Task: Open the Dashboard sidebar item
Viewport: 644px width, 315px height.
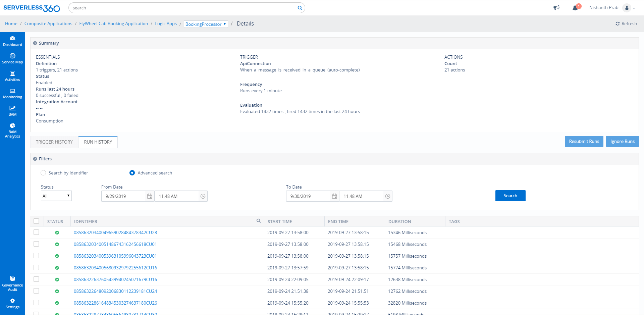Action: pyautogui.click(x=12, y=41)
